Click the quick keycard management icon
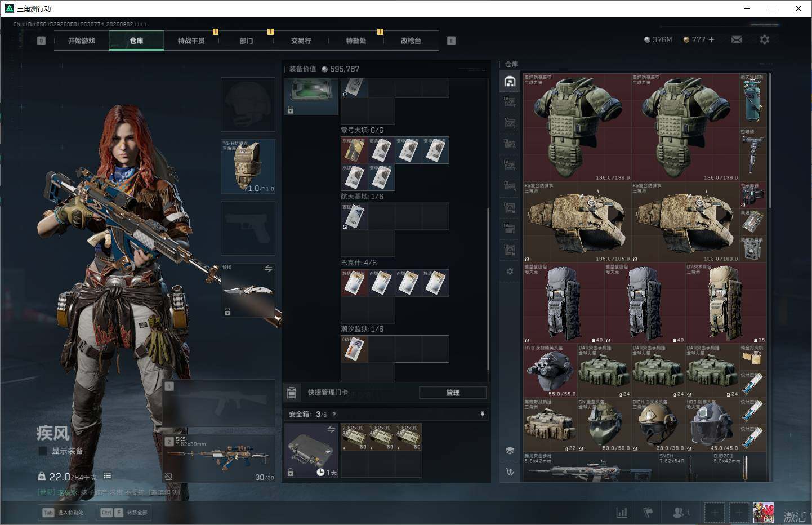 point(292,392)
